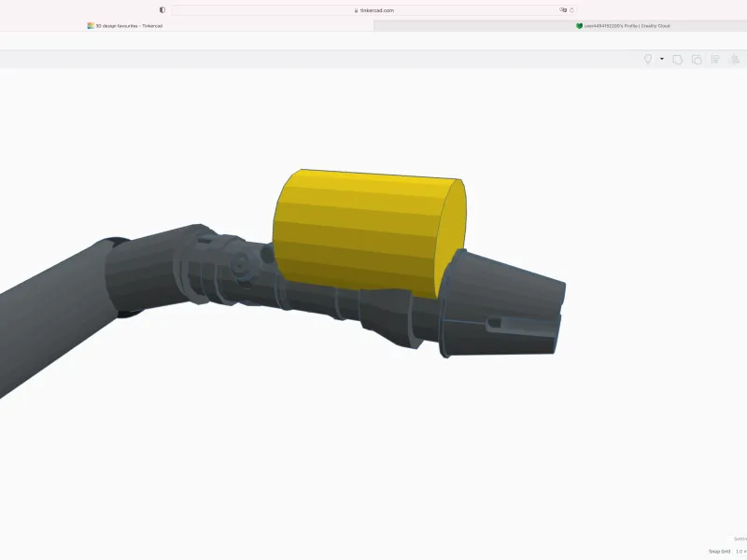747x560 pixels.
Task: Open dropdown arrow next to lightbulb
Action: click(662, 59)
